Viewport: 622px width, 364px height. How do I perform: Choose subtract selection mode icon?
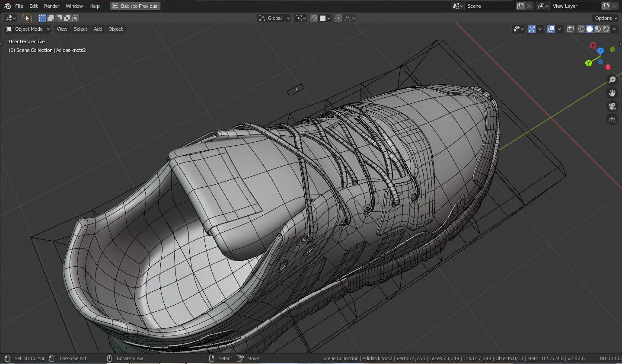pyautogui.click(x=59, y=18)
